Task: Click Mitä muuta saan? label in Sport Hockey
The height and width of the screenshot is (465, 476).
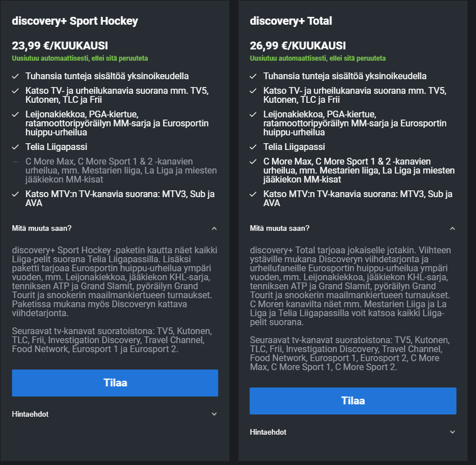Action: click(x=42, y=228)
